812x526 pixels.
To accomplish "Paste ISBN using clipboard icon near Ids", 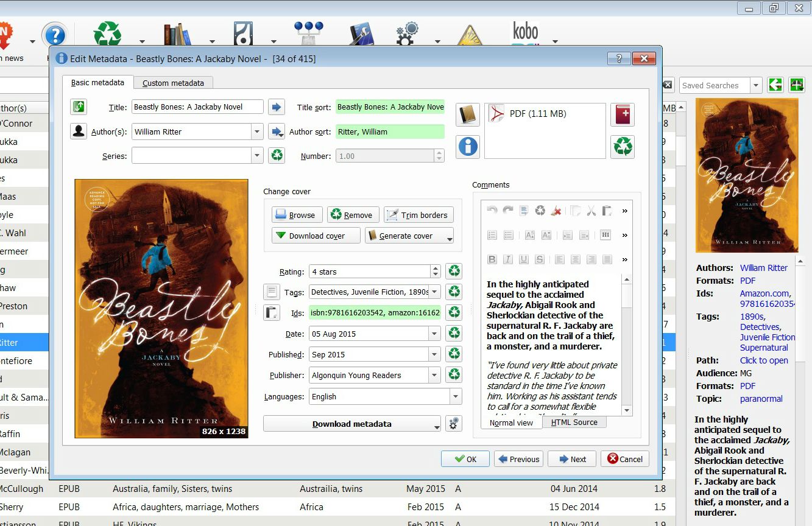I will point(271,312).
